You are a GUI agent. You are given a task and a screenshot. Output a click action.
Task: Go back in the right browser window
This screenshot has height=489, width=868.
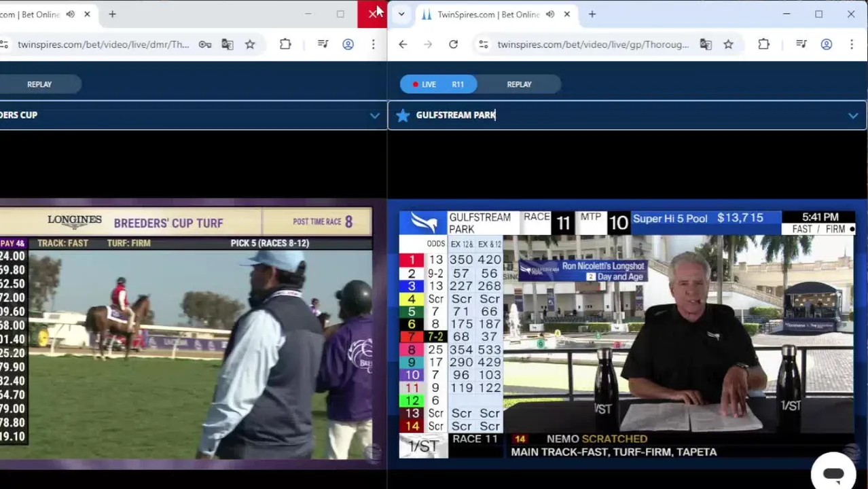coord(403,44)
